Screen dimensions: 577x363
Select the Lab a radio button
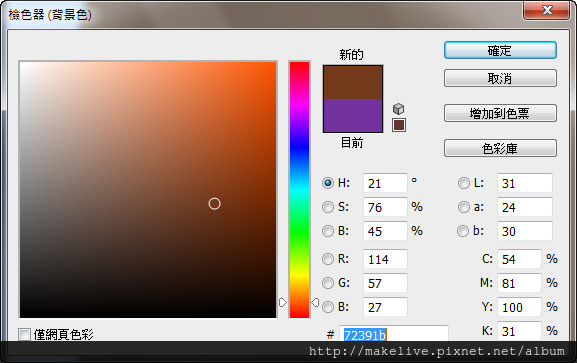[464, 207]
